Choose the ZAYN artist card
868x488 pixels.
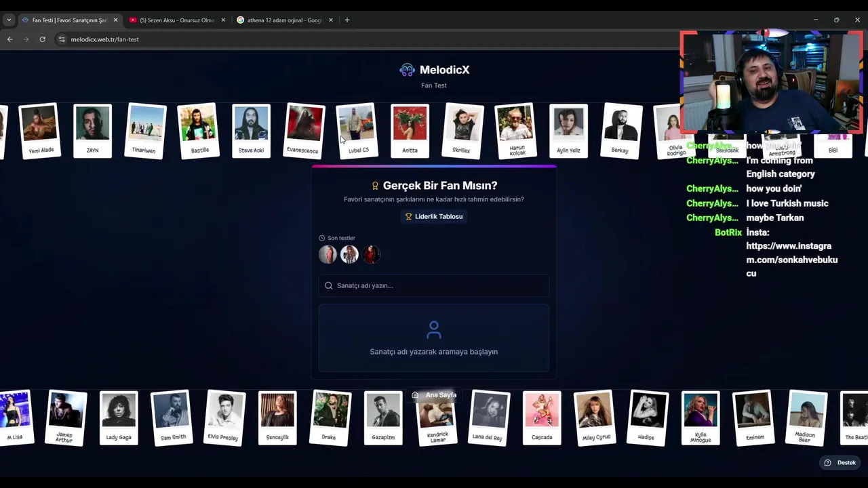tap(93, 131)
